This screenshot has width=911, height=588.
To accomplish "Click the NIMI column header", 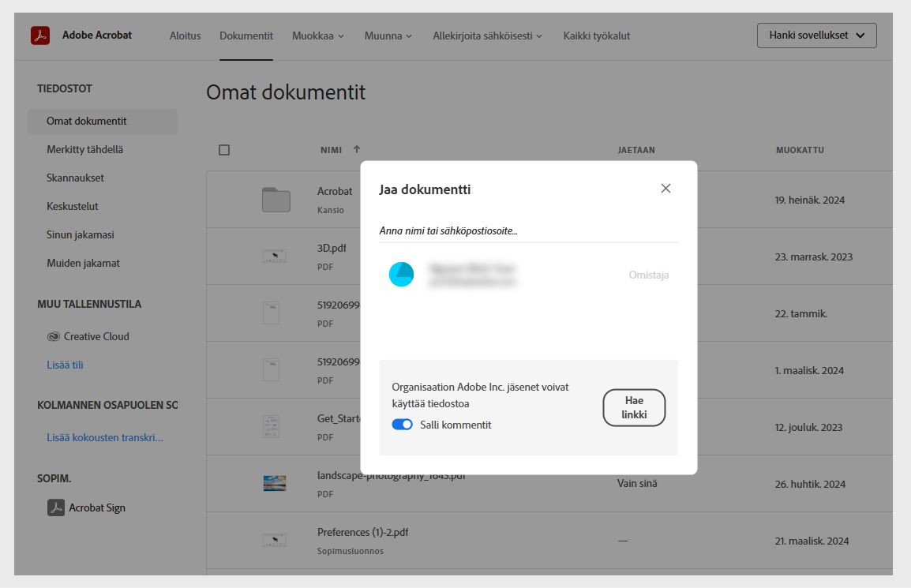I will click(332, 150).
